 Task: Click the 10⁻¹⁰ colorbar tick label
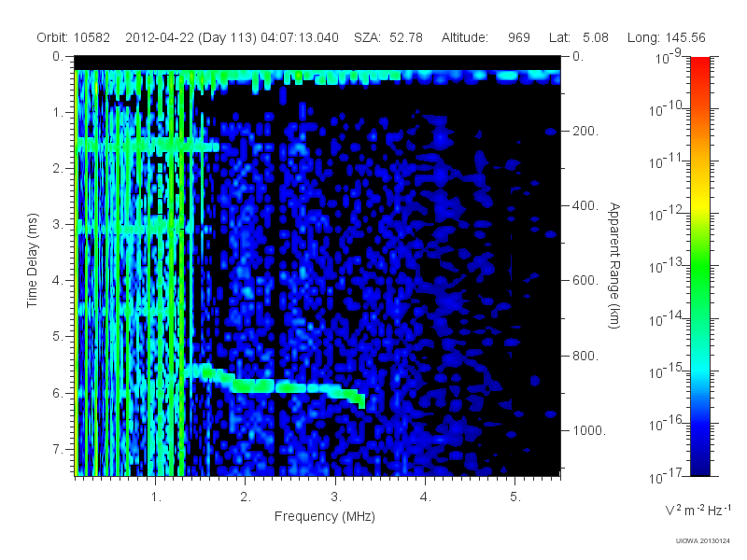(x=667, y=109)
